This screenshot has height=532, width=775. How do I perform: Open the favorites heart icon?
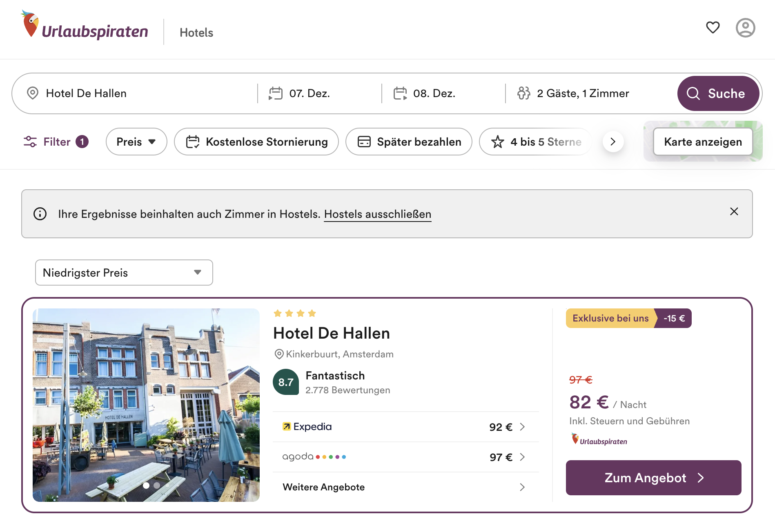pos(713,27)
